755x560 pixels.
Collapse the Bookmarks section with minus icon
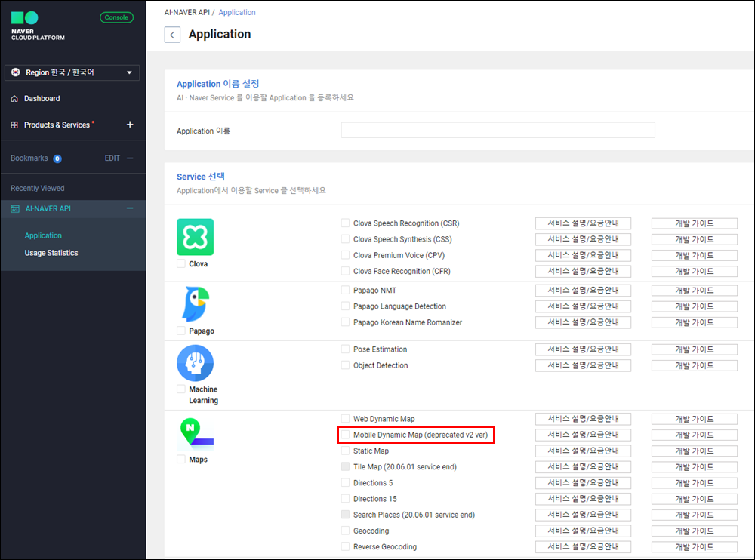[x=130, y=158]
